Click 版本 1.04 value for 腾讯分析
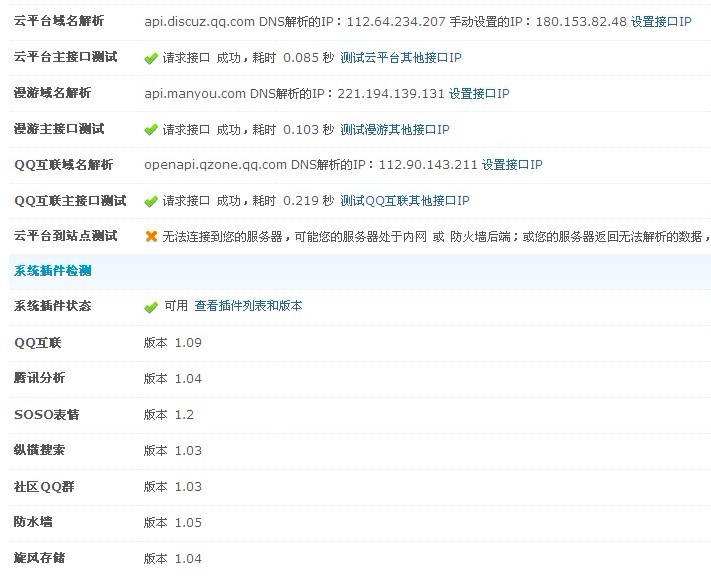This screenshot has height=587, width=711. pos(172,378)
